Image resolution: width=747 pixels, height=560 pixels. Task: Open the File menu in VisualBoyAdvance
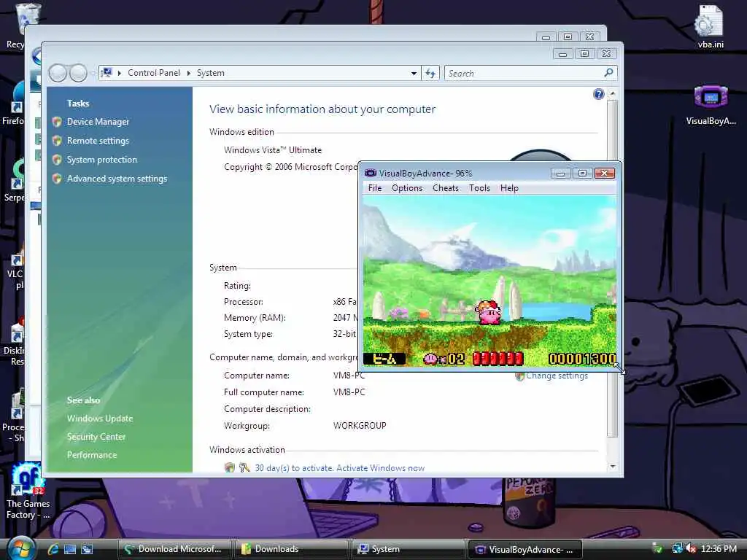(375, 188)
